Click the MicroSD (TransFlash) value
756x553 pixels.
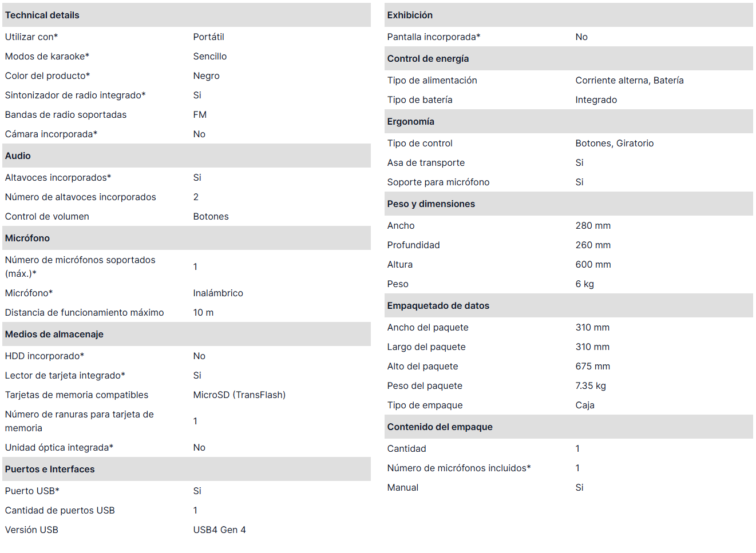point(239,395)
